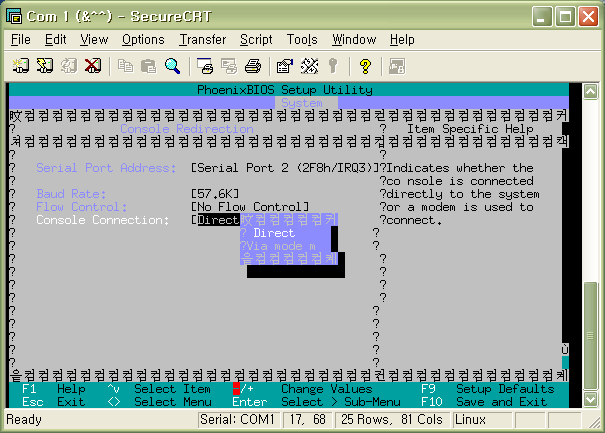Close the SecureCRT window

588,16
